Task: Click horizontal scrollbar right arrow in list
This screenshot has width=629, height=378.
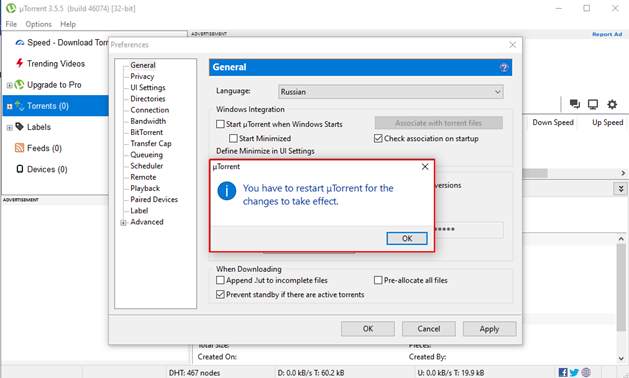Action: [x=623, y=173]
